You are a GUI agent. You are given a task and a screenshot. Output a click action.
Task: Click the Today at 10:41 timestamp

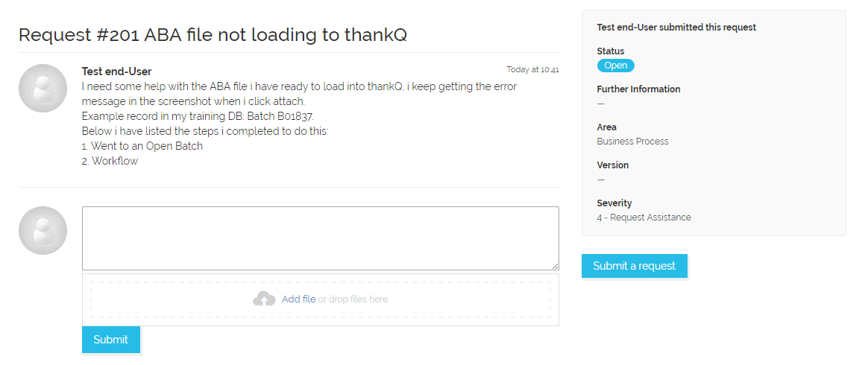(x=532, y=70)
